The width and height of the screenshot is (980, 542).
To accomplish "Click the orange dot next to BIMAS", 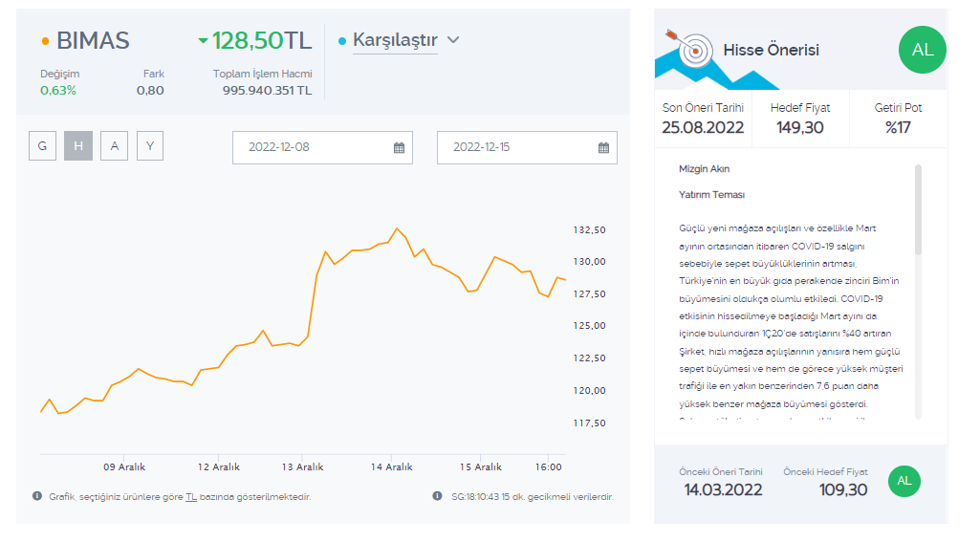I will 45,41.
